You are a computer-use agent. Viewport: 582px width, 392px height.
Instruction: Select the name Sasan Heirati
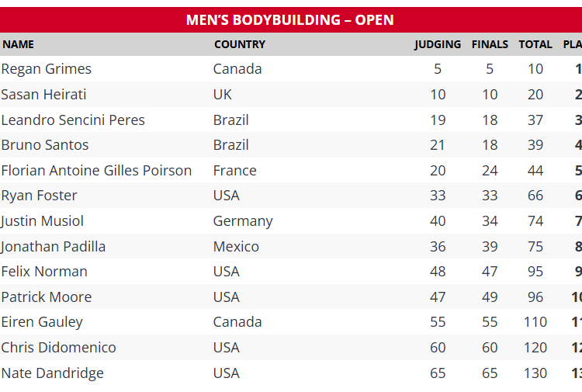pyautogui.click(x=44, y=95)
